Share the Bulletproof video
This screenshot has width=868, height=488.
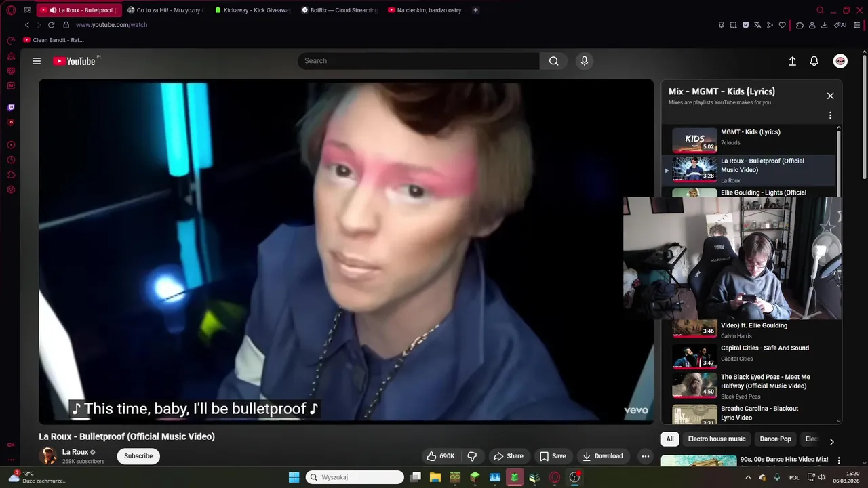click(509, 456)
